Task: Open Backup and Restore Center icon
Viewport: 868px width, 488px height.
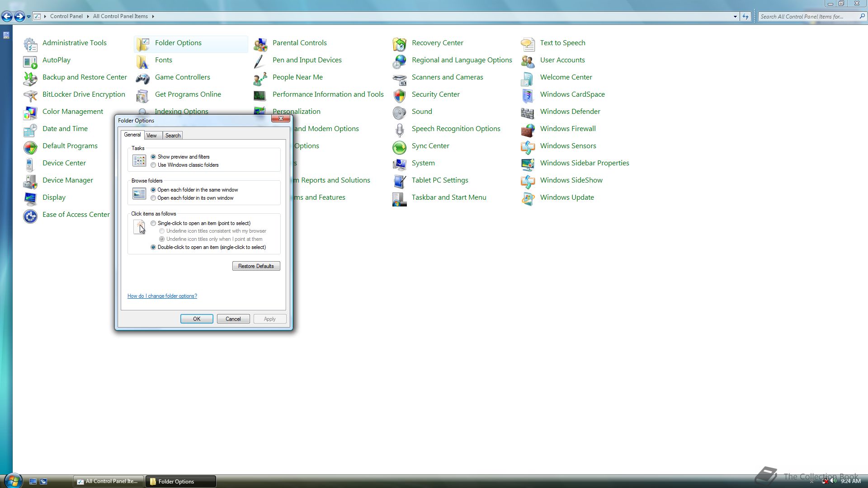Action: click(30, 78)
